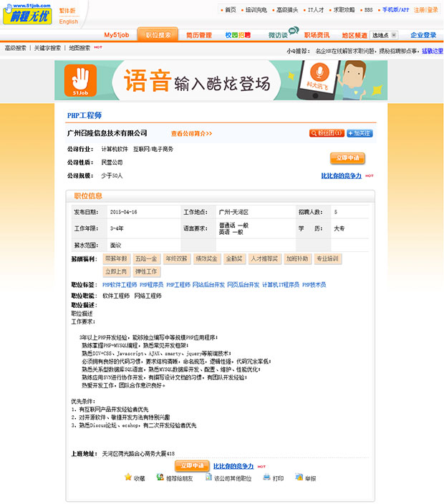Click the 专业培训 benefit tag
Image resolution: width=444 pixels, height=504 pixels.
point(327,258)
